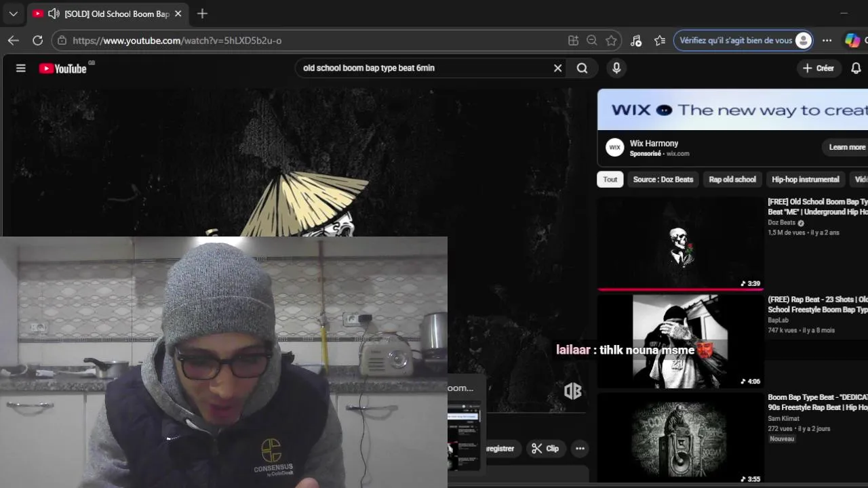Click the 'Sponsorisé · wix.com' label
The height and width of the screenshot is (488, 868).
point(659,154)
